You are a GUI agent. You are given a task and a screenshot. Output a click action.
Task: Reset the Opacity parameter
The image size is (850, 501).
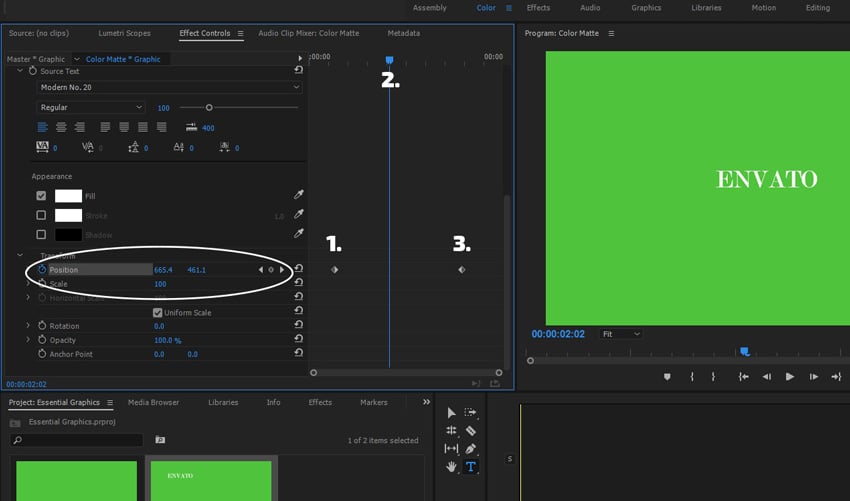(298, 340)
